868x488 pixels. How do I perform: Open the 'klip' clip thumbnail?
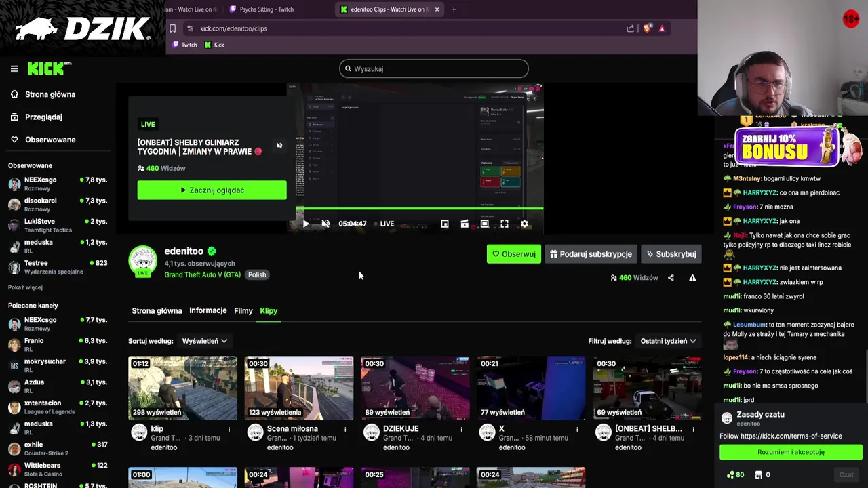click(x=183, y=388)
